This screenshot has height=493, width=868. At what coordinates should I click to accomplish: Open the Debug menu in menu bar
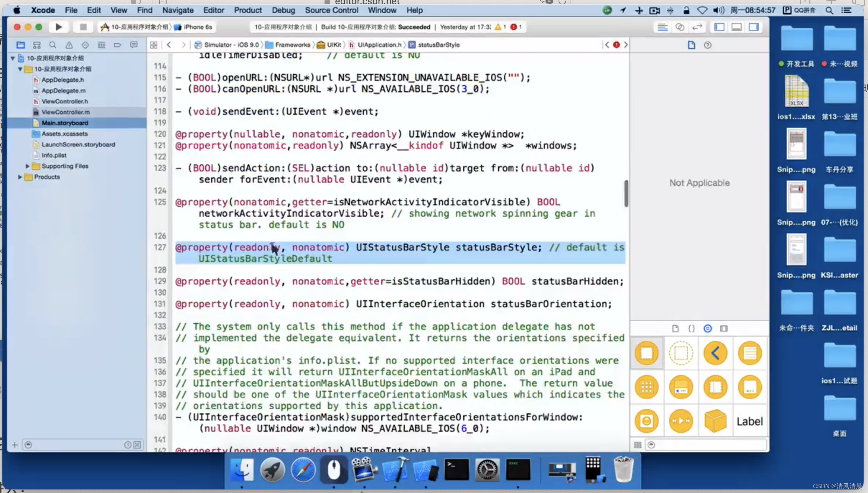click(x=283, y=10)
